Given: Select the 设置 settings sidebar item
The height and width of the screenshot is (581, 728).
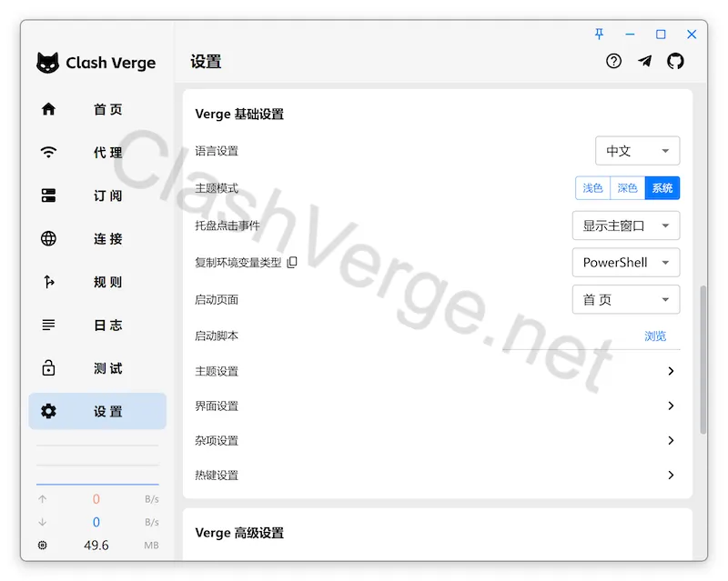Looking at the screenshot, I should (97, 411).
